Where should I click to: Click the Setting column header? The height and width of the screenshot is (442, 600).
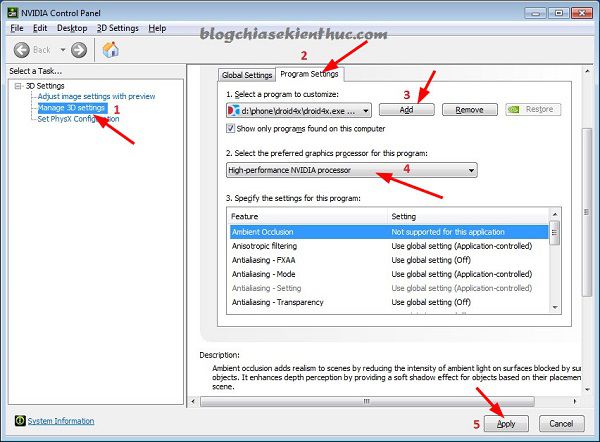coord(468,217)
